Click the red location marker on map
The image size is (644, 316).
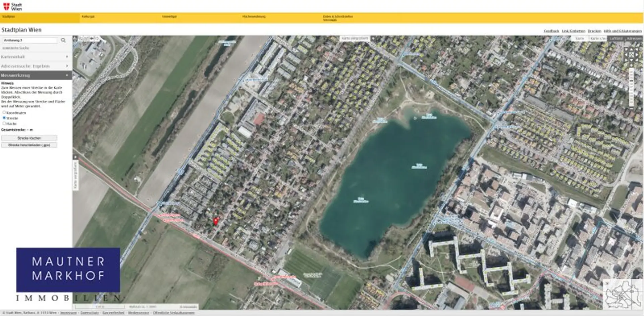coord(215,221)
